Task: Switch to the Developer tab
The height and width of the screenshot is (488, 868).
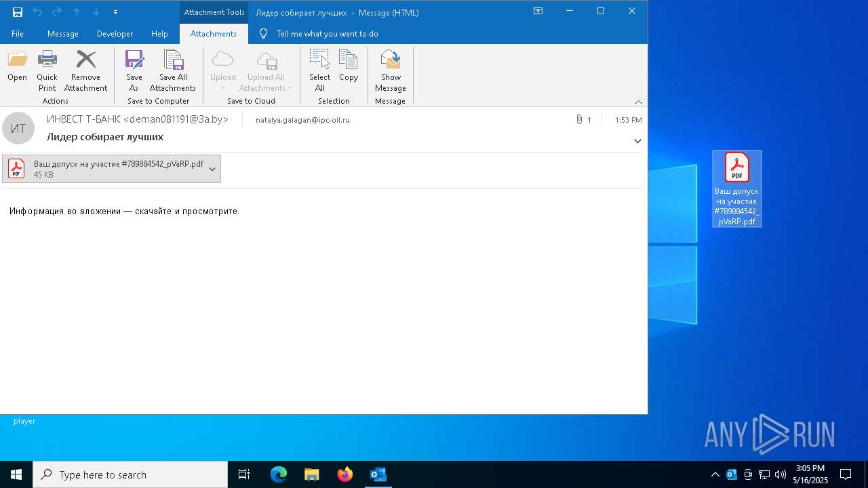Action: (x=115, y=34)
